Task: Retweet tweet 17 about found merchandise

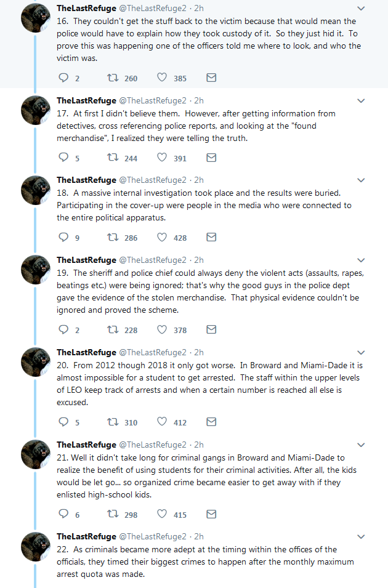Action: pyautogui.click(x=113, y=158)
